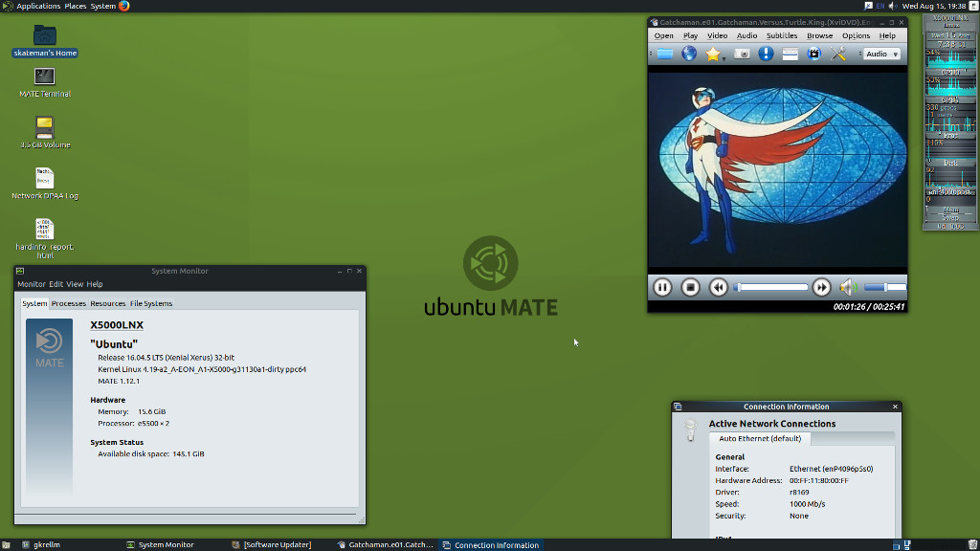The width and height of the screenshot is (980, 551).
Task: Open the System menu in top panel
Action: coord(102,7)
